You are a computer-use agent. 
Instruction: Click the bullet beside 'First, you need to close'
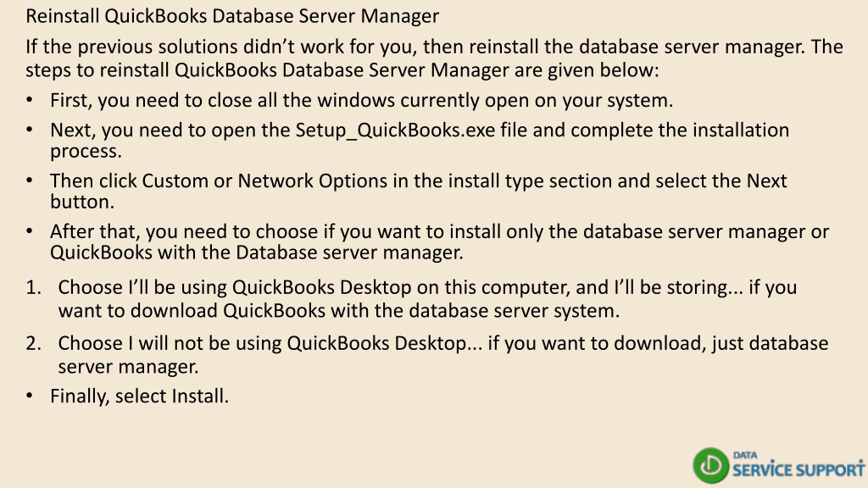[x=30, y=101]
